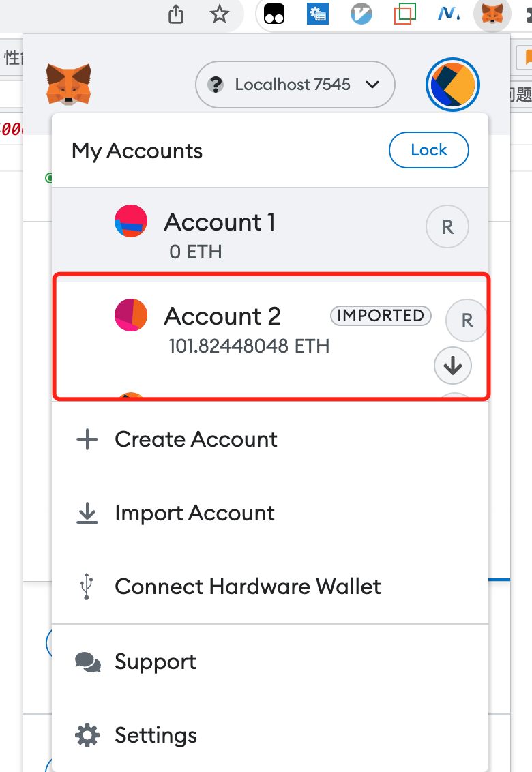Image resolution: width=532 pixels, height=772 pixels.
Task: Click the blue checkmark extension icon
Action: [x=361, y=14]
